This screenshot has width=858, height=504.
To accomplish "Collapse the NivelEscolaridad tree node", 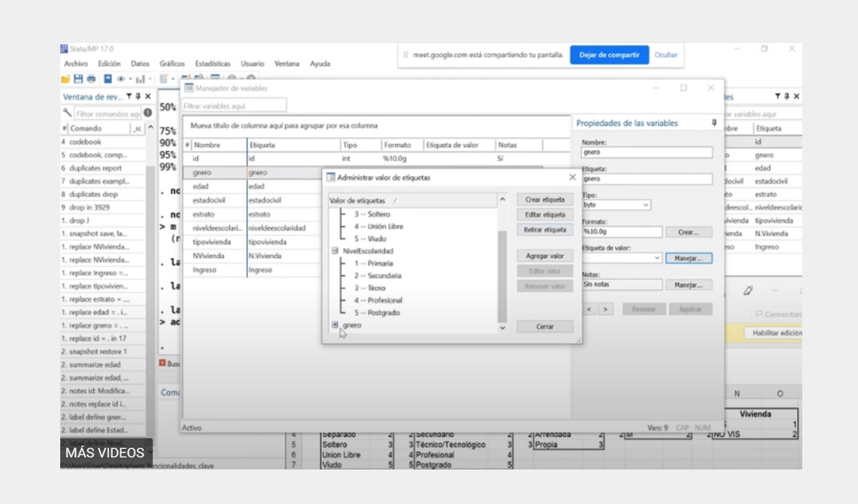I will pyautogui.click(x=335, y=251).
